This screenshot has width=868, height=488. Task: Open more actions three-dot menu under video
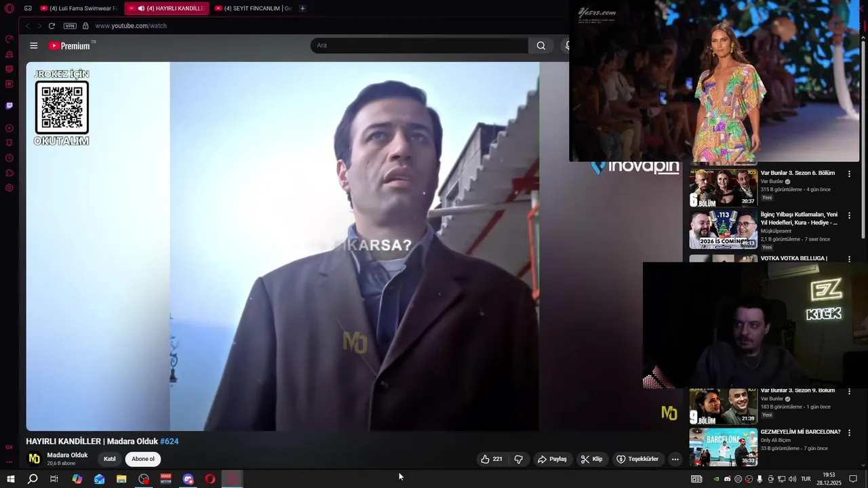(675, 459)
